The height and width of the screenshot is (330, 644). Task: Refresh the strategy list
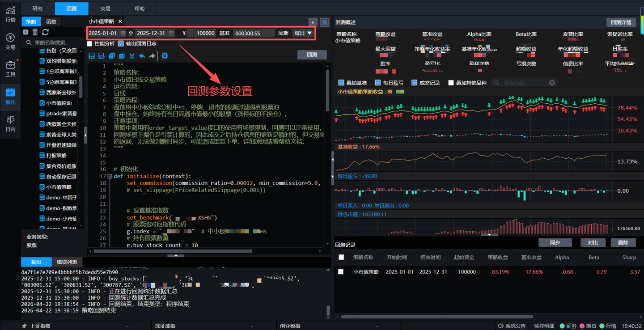point(45,32)
